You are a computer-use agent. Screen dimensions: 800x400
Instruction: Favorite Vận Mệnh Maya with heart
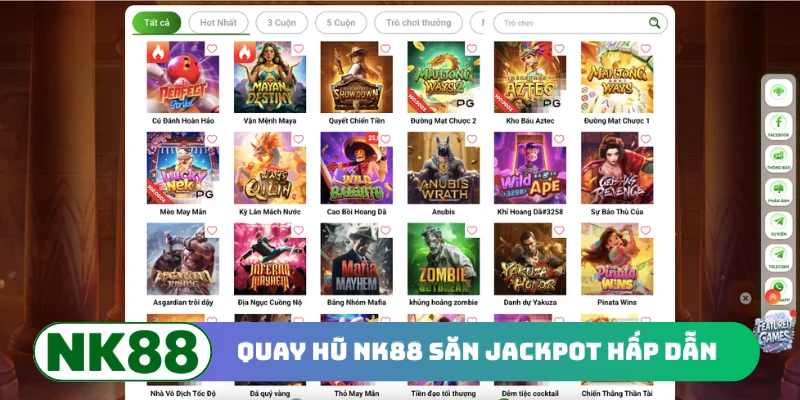point(298,48)
